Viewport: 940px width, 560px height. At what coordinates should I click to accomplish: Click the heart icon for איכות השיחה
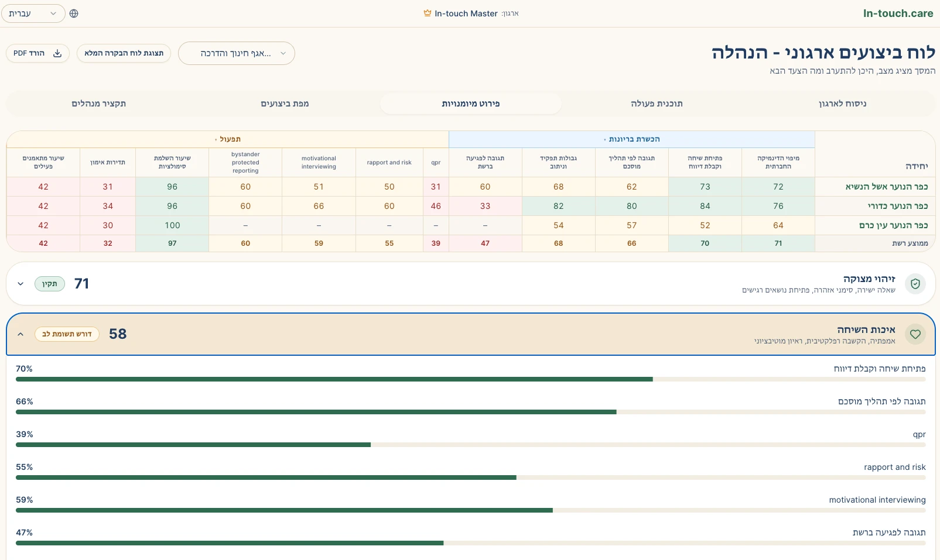[x=915, y=334]
